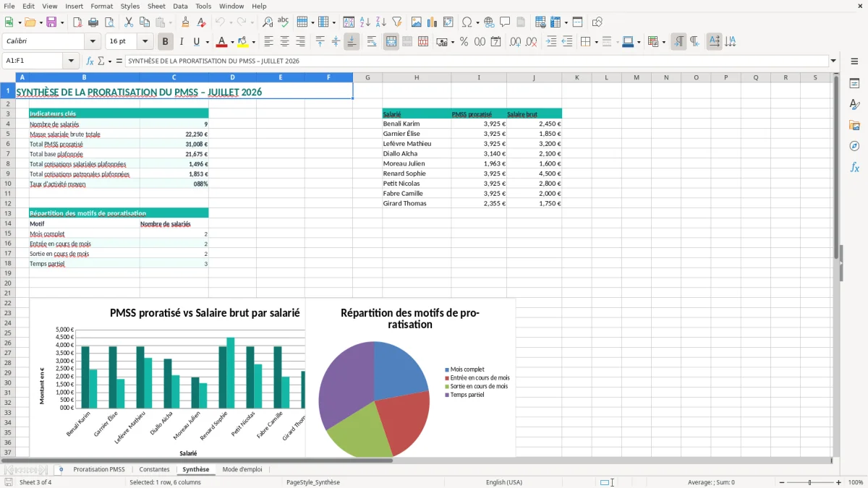Apply the red font color
This screenshot has width=868, height=488.
point(222,42)
